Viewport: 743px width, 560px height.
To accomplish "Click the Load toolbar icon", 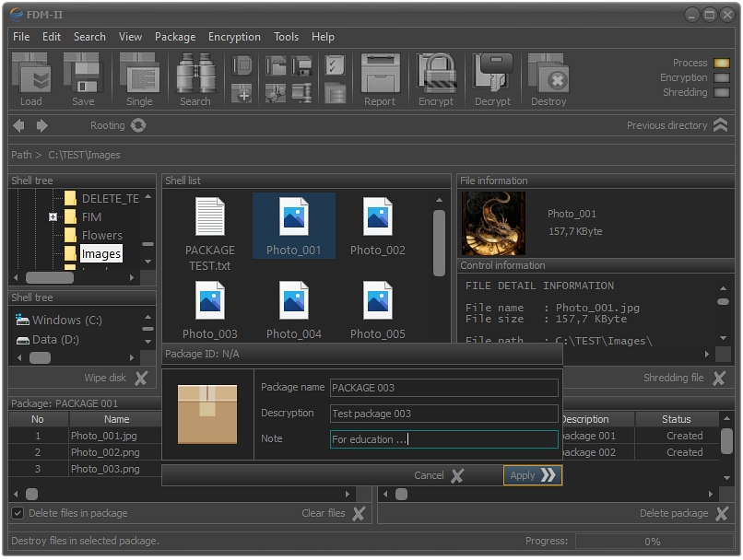I will [x=31, y=74].
